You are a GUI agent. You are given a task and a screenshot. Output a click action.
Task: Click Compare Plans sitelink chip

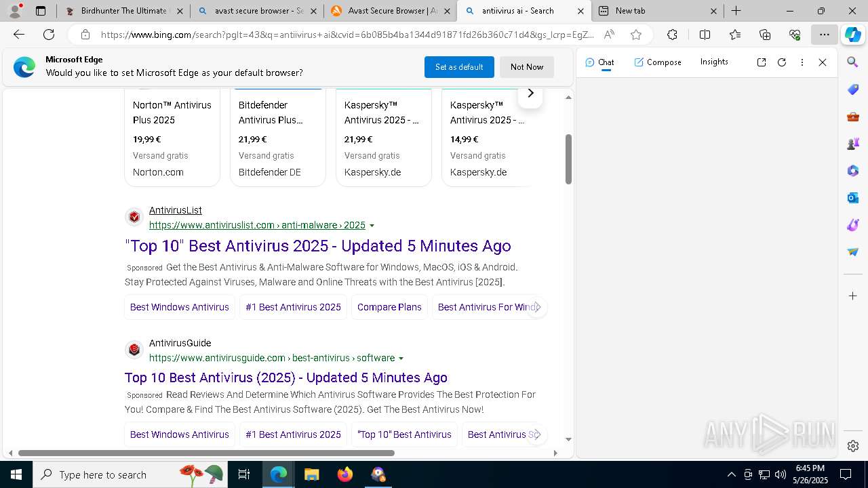pyautogui.click(x=389, y=307)
